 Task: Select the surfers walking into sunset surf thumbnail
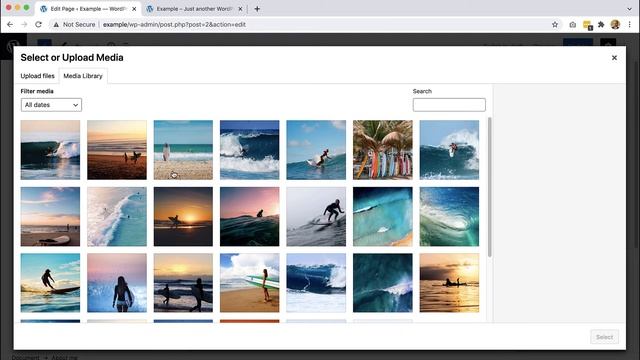click(183, 283)
